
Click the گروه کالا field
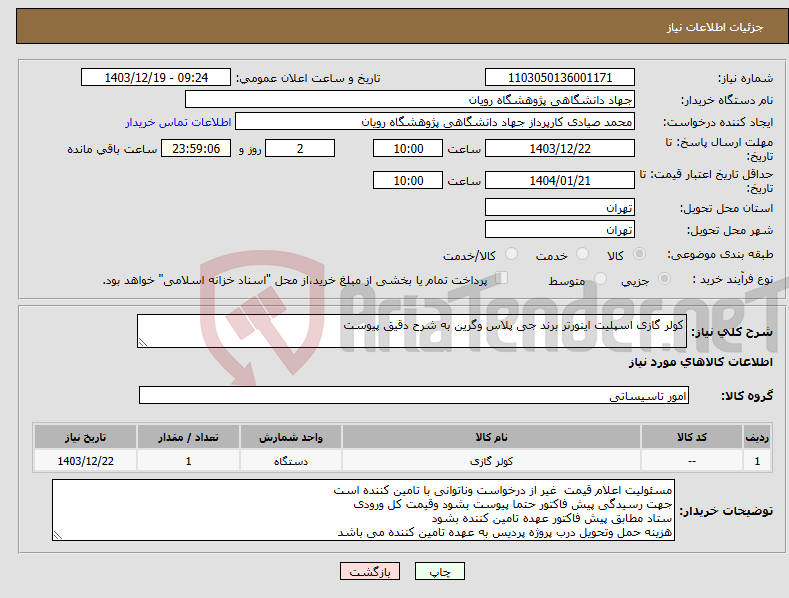414,396
